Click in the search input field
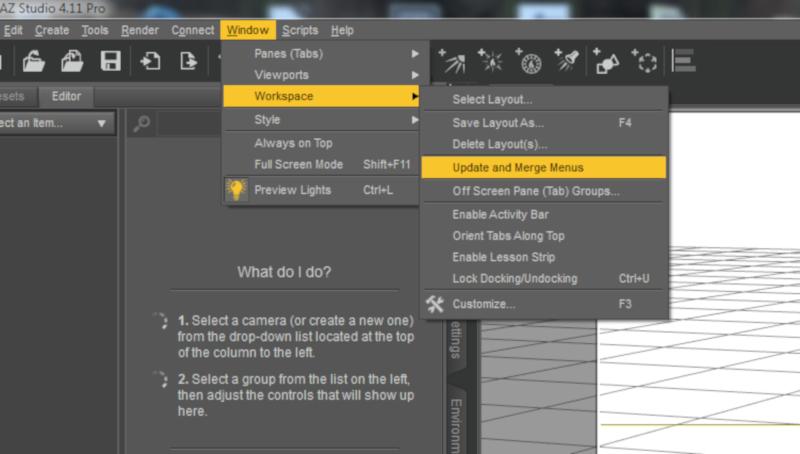 click(189, 123)
